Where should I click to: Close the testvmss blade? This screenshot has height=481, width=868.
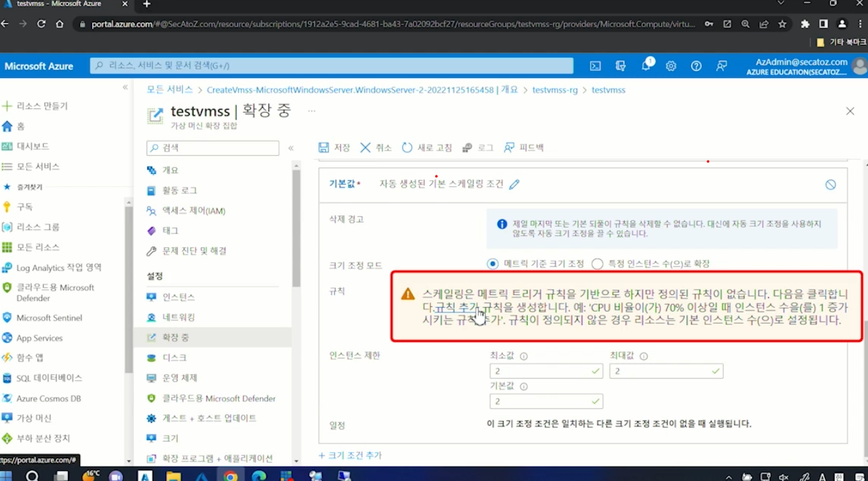tap(850, 112)
